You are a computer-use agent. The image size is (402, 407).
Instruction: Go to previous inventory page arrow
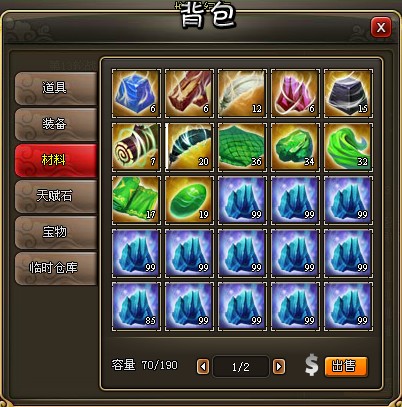tap(203, 367)
